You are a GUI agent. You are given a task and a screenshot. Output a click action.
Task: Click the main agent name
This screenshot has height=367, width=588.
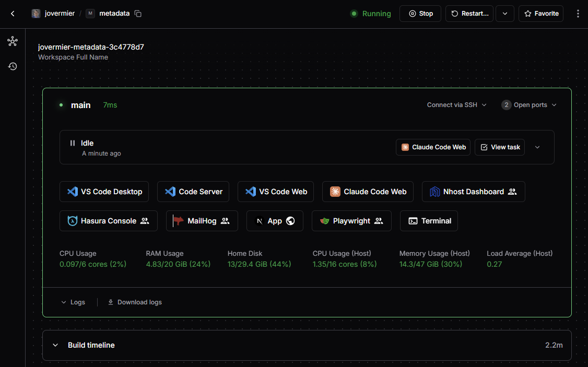80,105
